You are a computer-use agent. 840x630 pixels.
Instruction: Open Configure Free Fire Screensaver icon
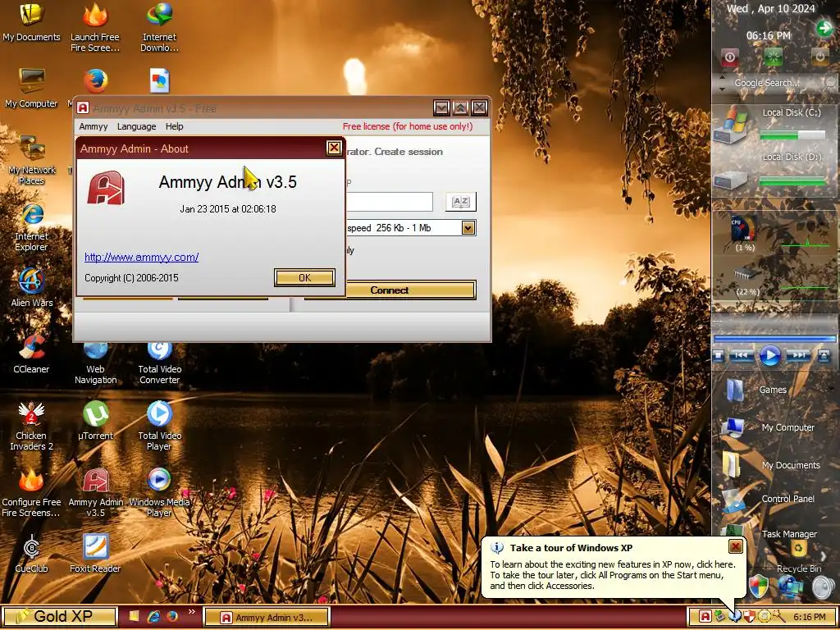pyautogui.click(x=31, y=493)
